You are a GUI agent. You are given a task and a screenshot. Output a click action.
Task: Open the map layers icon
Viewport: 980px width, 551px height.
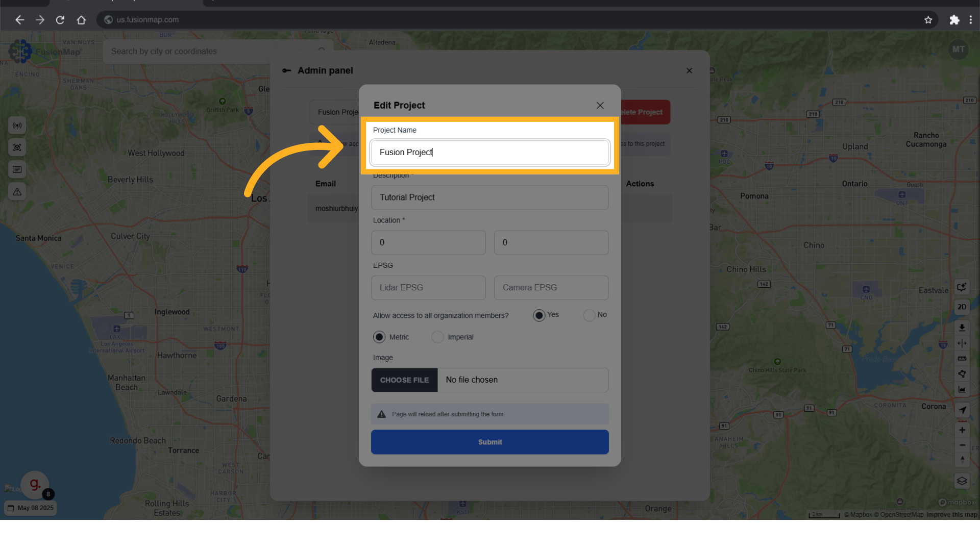pyautogui.click(x=962, y=481)
